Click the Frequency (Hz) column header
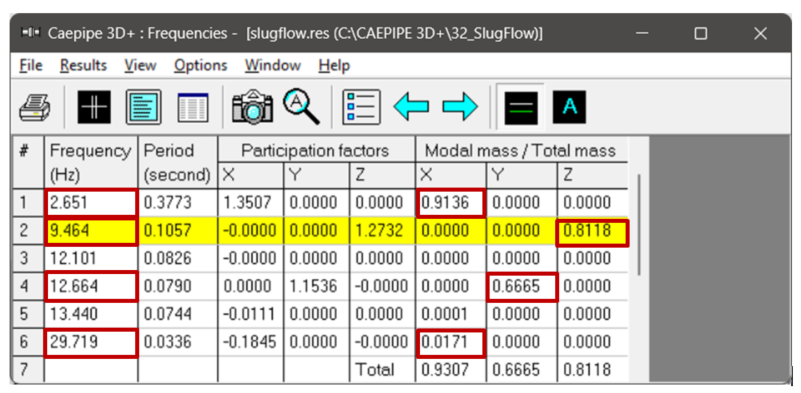The width and height of the screenshot is (801, 393). (x=91, y=163)
